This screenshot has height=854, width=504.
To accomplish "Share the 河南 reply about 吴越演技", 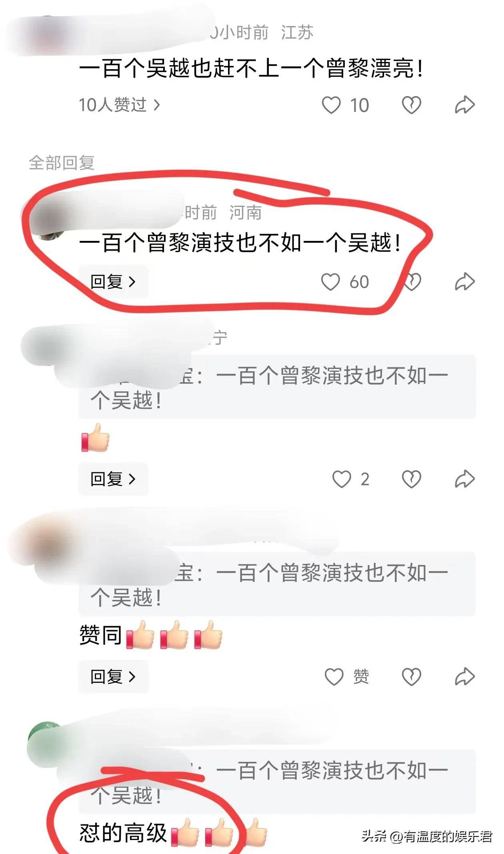I will coord(465,282).
